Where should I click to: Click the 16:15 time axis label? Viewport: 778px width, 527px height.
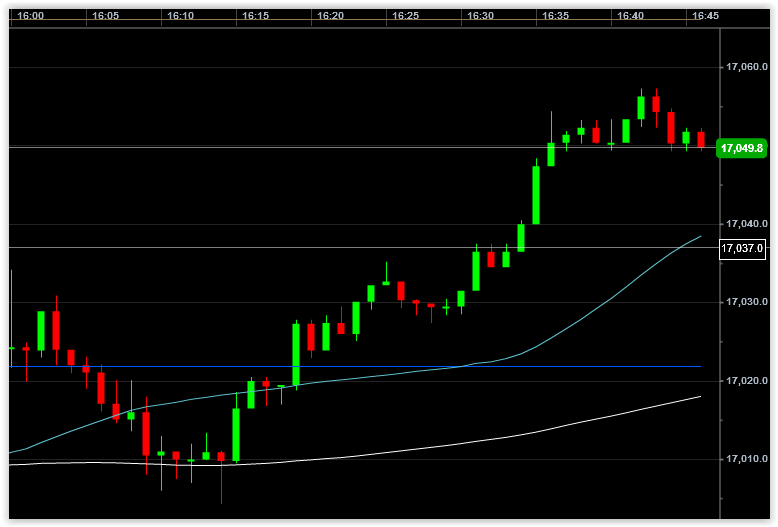pyautogui.click(x=255, y=16)
